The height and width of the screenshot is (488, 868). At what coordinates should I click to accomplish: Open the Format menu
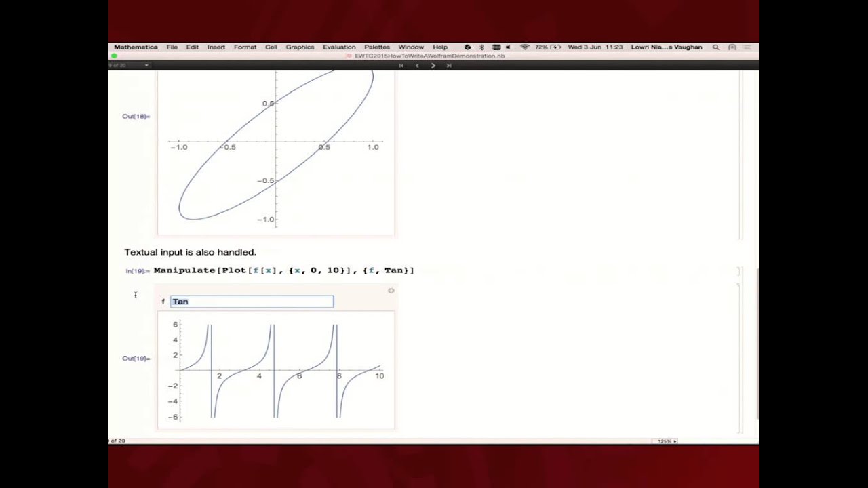click(x=245, y=47)
